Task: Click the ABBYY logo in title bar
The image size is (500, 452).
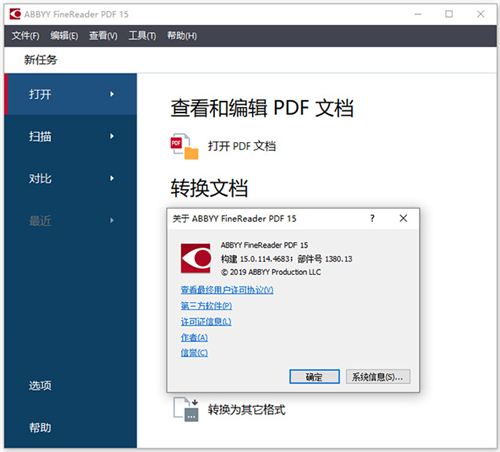Action: coord(15,14)
